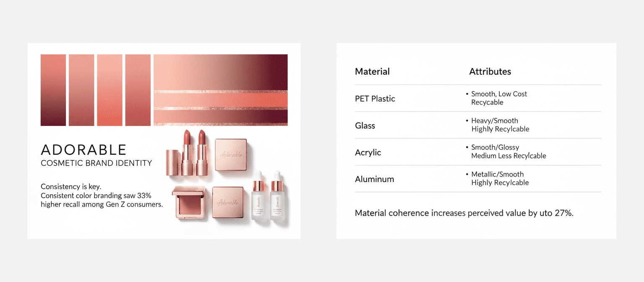Click the solid coral stripe in wide gradient
The image size is (644, 282).
[x=221, y=100]
